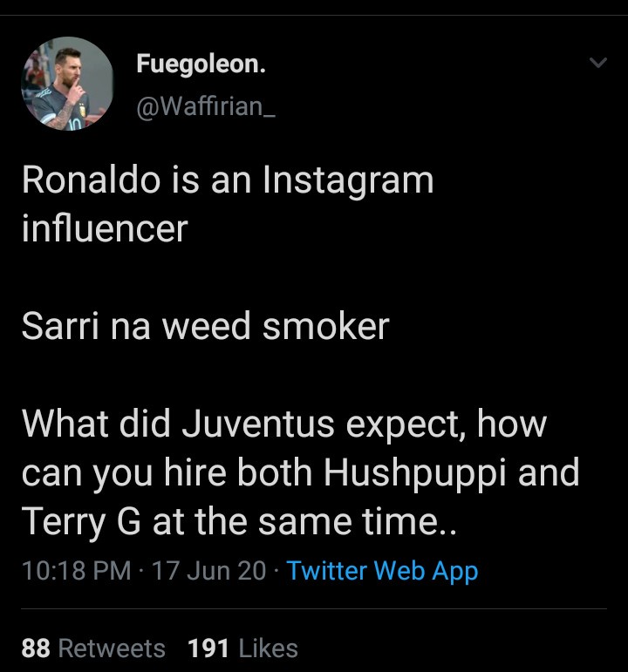Screen dimensions: 628x672
Task: Open the tweet options chevron menu
Action: (x=597, y=63)
